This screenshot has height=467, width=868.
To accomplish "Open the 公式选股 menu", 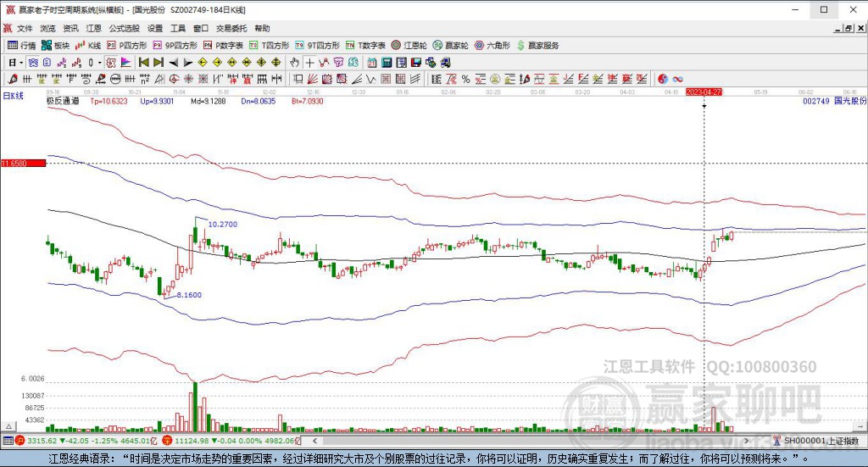I will click(124, 28).
